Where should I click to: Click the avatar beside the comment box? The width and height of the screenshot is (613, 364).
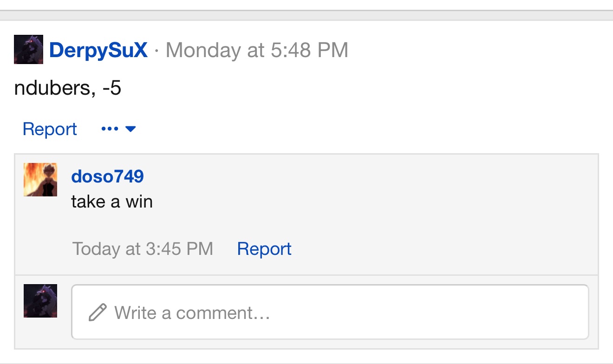[x=40, y=301]
